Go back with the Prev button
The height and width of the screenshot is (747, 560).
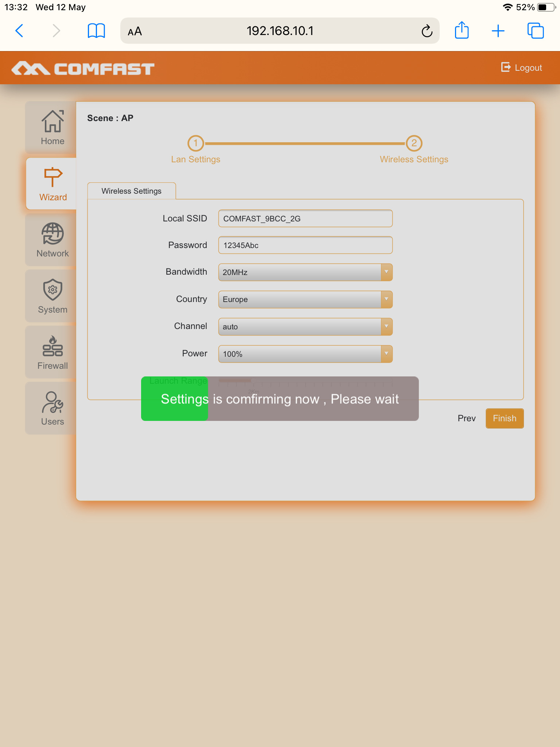click(466, 418)
